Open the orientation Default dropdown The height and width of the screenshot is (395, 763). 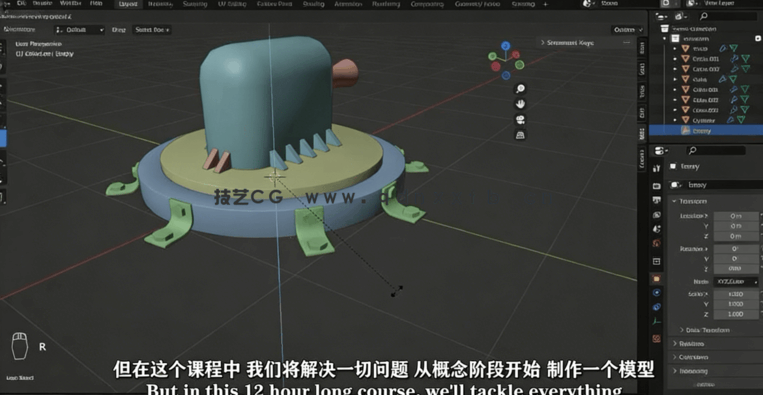click(79, 30)
